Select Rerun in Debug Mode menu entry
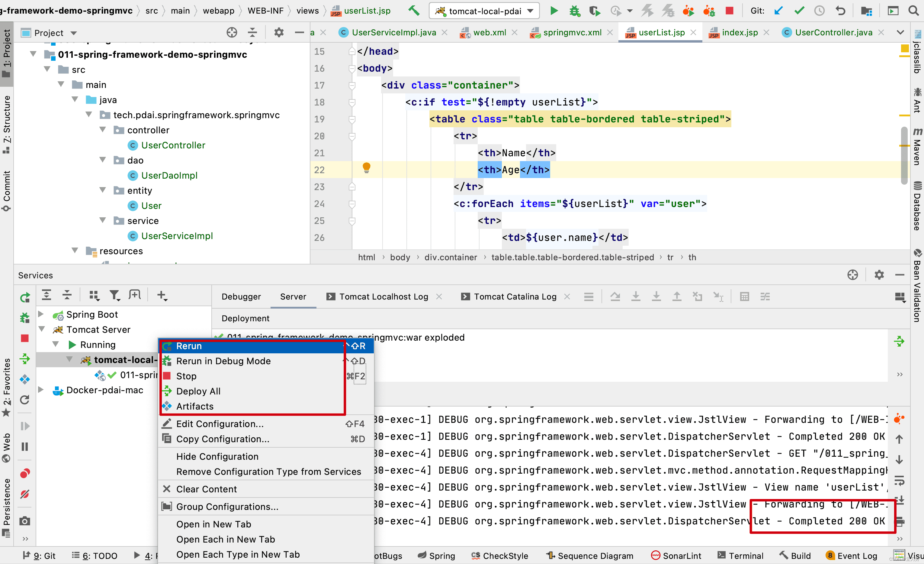Screen dimensions: 924x564 click(x=223, y=361)
